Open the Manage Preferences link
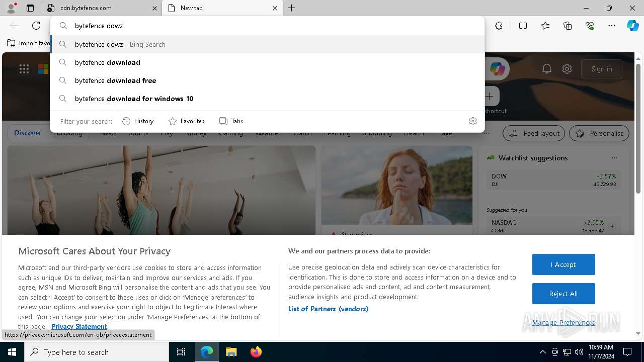Image resolution: width=644 pixels, height=362 pixels. (x=563, y=323)
